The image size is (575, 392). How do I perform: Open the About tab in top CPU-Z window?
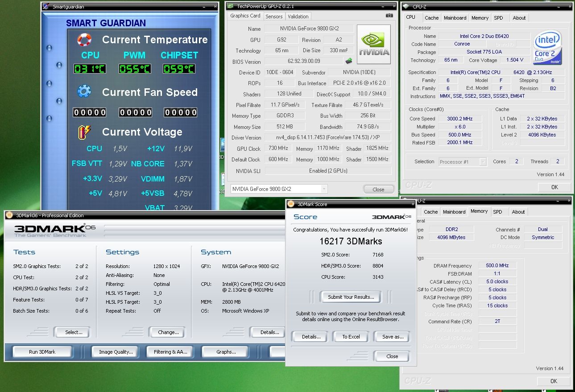(x=519, y=18)
